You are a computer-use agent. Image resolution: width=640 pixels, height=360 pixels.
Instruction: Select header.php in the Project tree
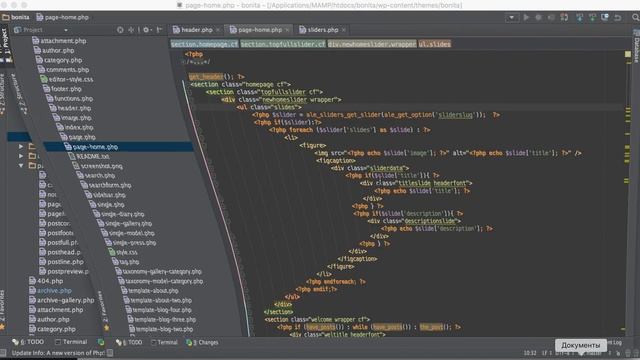click(70, 108)
